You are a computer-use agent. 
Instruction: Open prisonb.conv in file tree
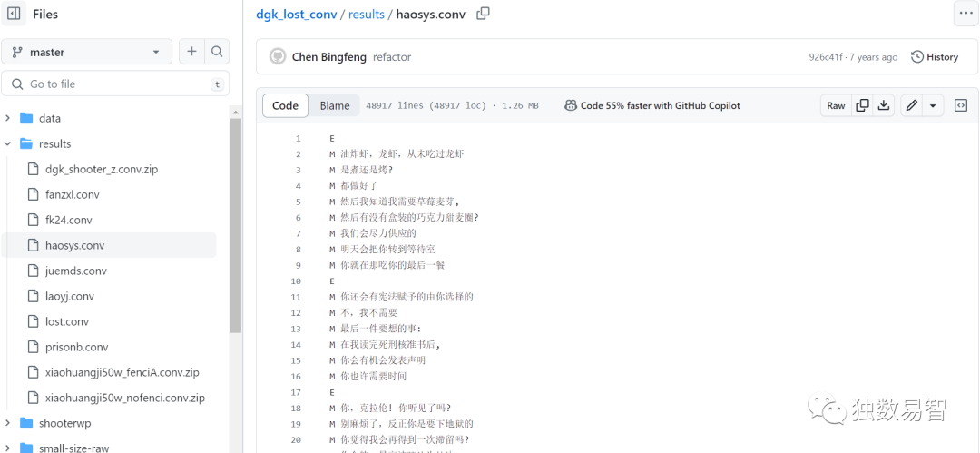(77, 348)
